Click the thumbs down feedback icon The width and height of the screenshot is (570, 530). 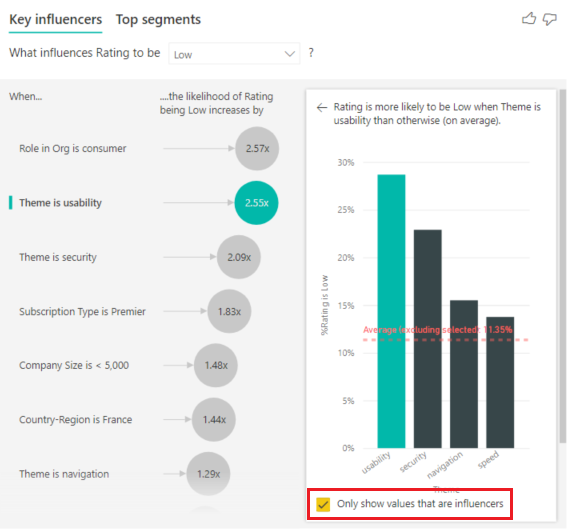click(x=549, y=19)
